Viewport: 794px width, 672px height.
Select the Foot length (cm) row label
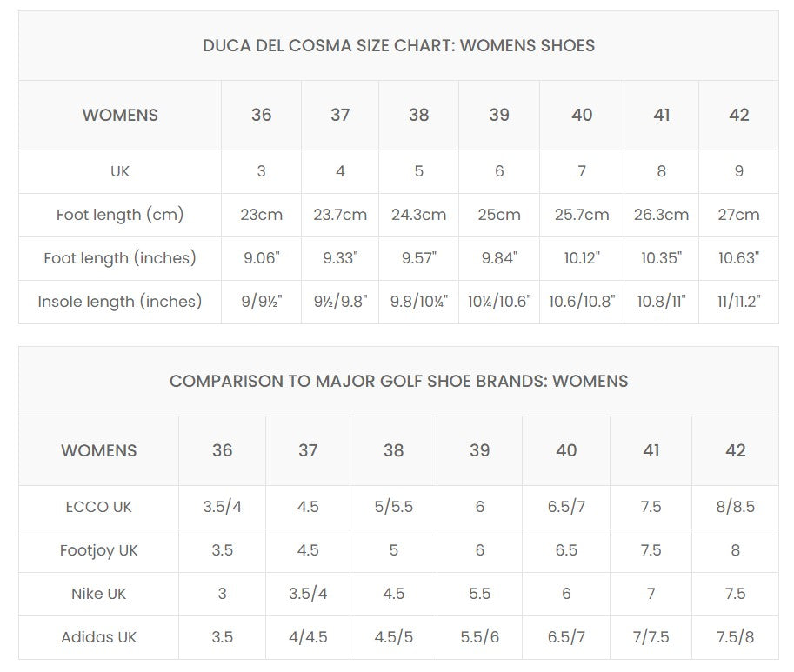click(x=120, y=215)
